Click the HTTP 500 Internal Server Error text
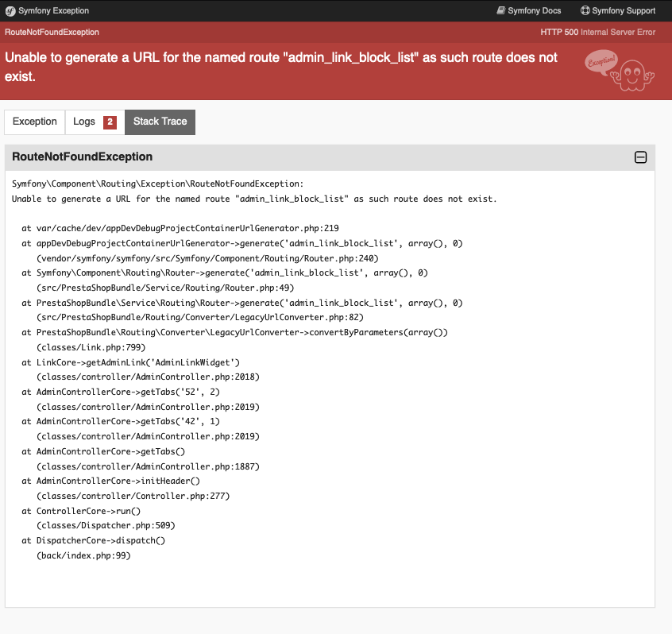 (x=597, y=32)
